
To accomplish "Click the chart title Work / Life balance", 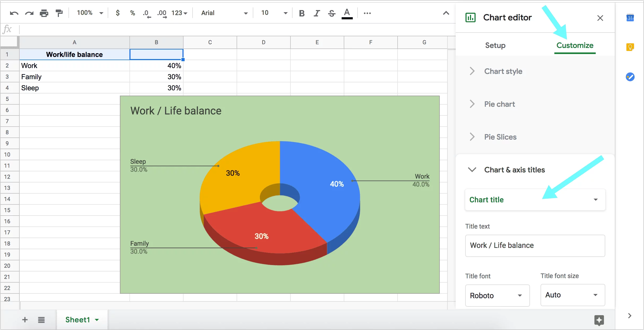I will tap(176, 111).
